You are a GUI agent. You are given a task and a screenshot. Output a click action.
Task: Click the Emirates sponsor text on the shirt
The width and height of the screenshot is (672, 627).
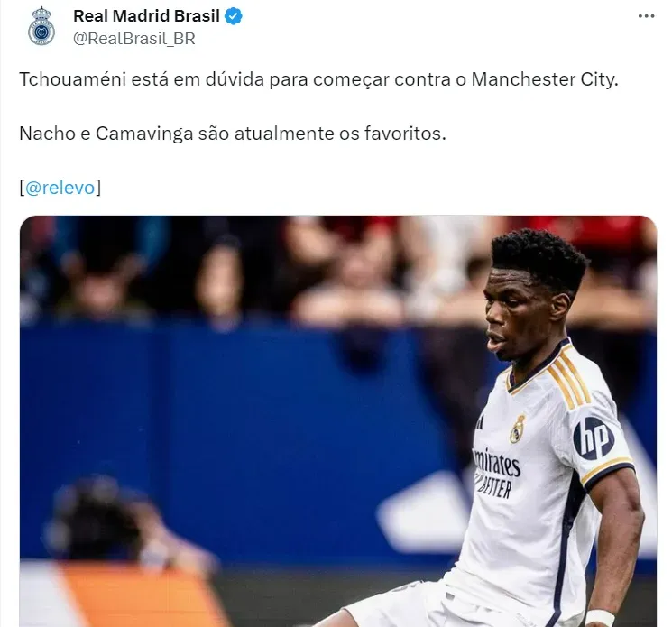coord(497,464)
